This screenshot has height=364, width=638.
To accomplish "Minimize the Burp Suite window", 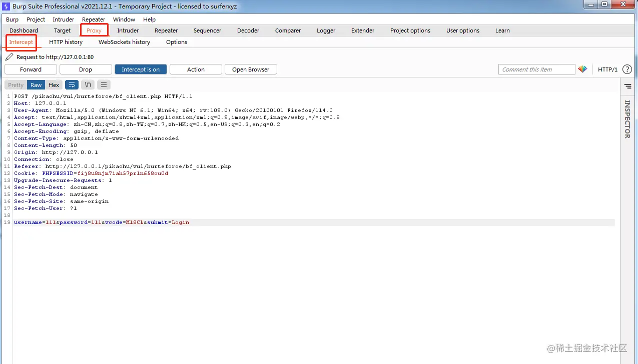I will 590,4.
